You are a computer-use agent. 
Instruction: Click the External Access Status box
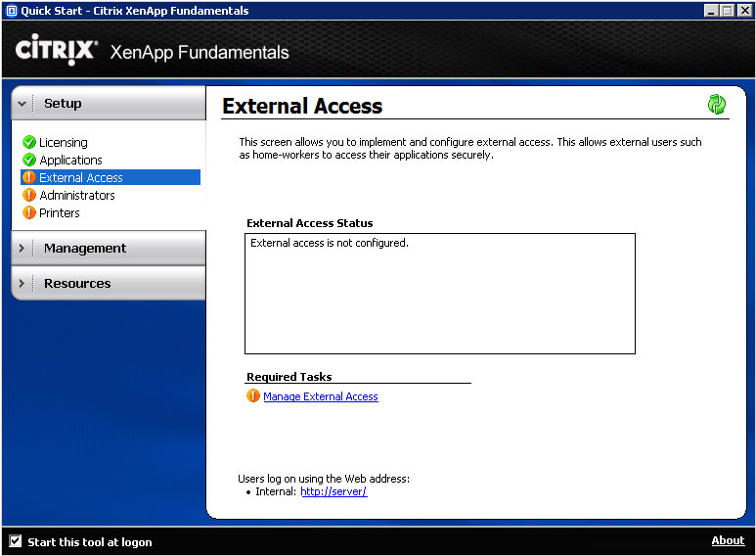(x=440, y=294)
